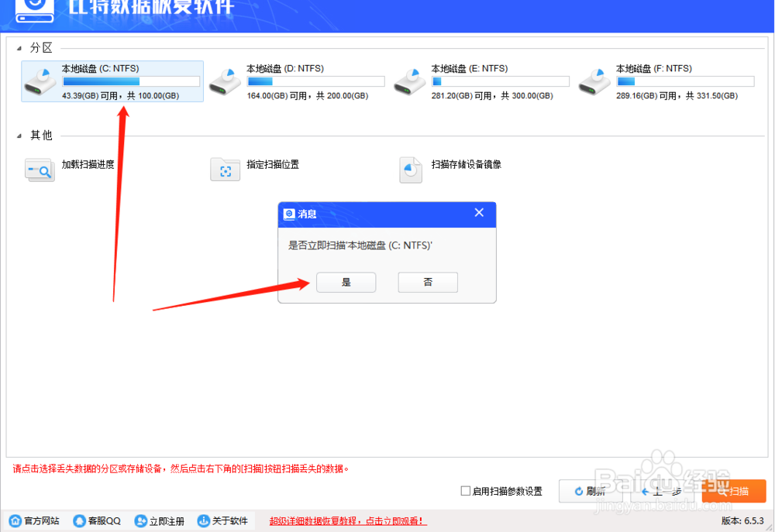Select the 本地磁盘 E drive icon
Viewport: 775px width, 532px height.
coord(409,81)
